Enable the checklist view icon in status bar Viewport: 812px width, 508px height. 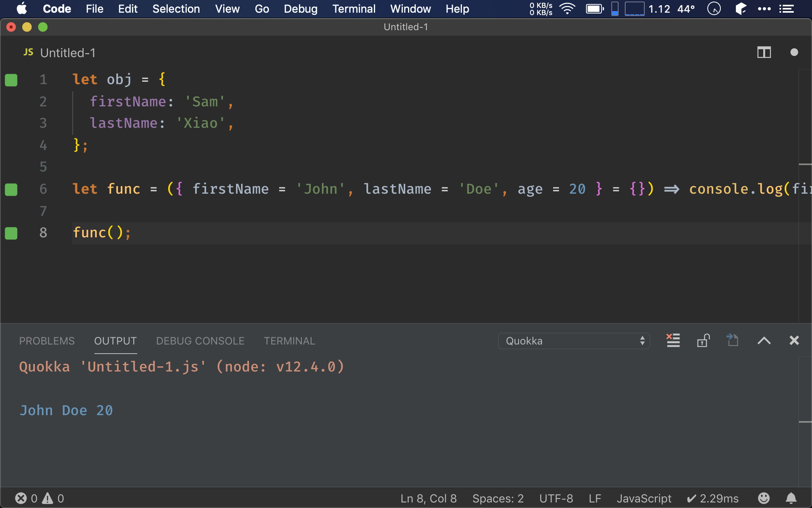point(787,8)
